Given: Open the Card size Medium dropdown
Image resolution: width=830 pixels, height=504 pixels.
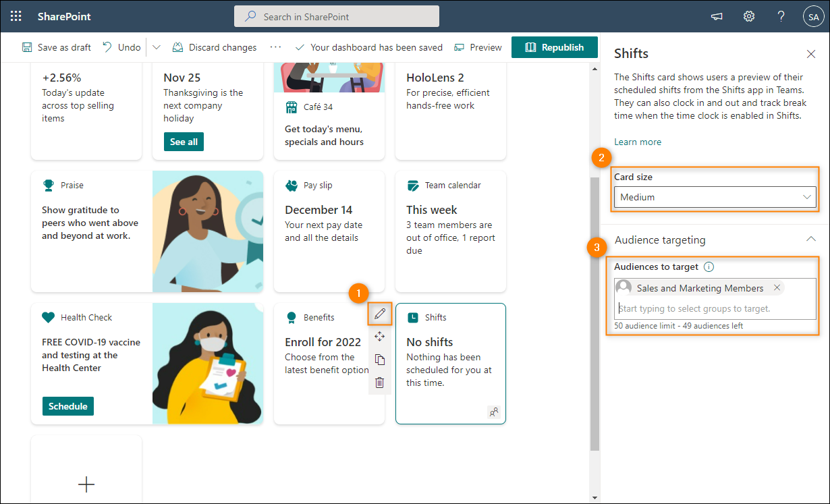Looking at the screenshot, I should [715, 197].
